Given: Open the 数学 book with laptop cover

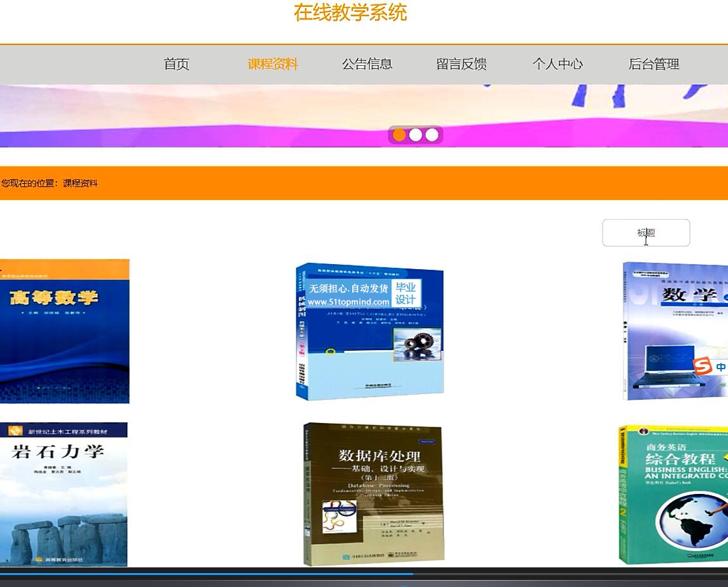Looking at the screenshot, I should (x=675, y=331).
